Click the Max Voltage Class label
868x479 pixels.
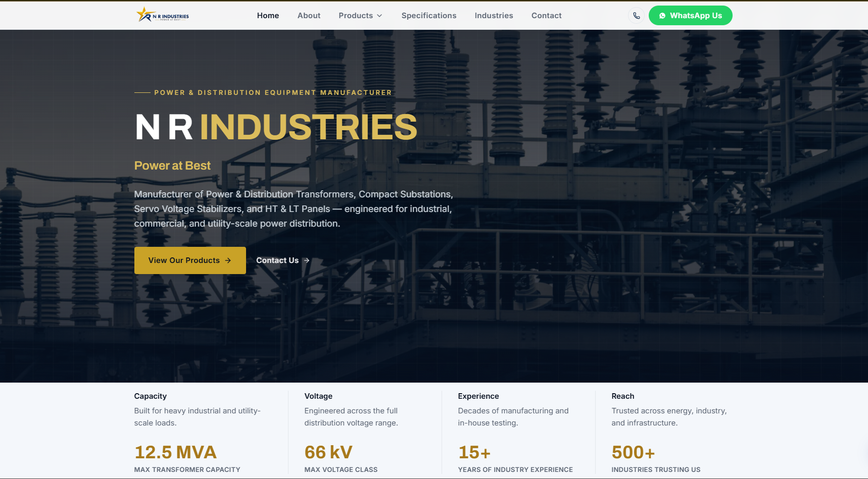click(x=341, y=469)
